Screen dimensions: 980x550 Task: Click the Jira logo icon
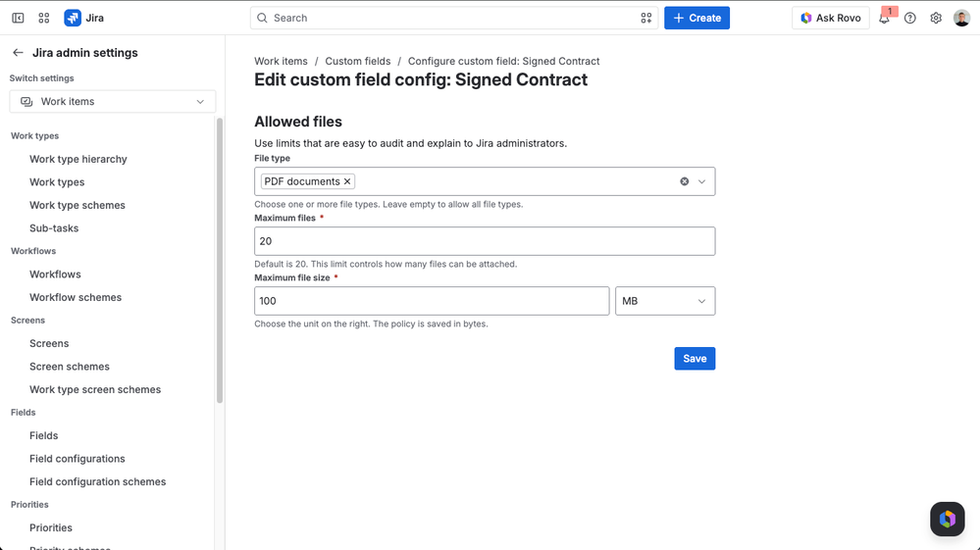click(73, 18)
